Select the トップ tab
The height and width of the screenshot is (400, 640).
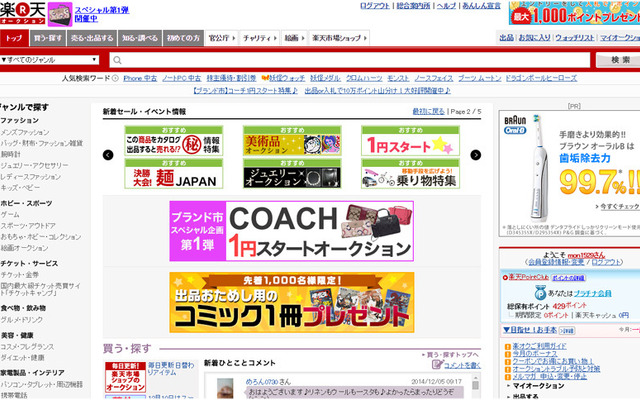(14, 38)
